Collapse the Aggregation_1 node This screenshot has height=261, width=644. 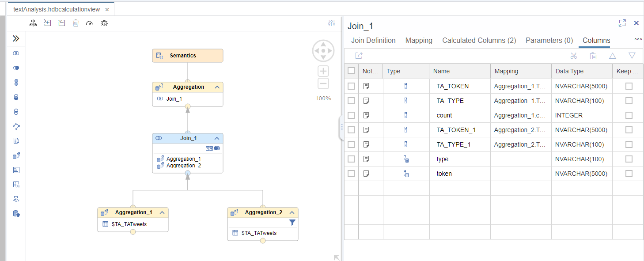tap(162, 212)
